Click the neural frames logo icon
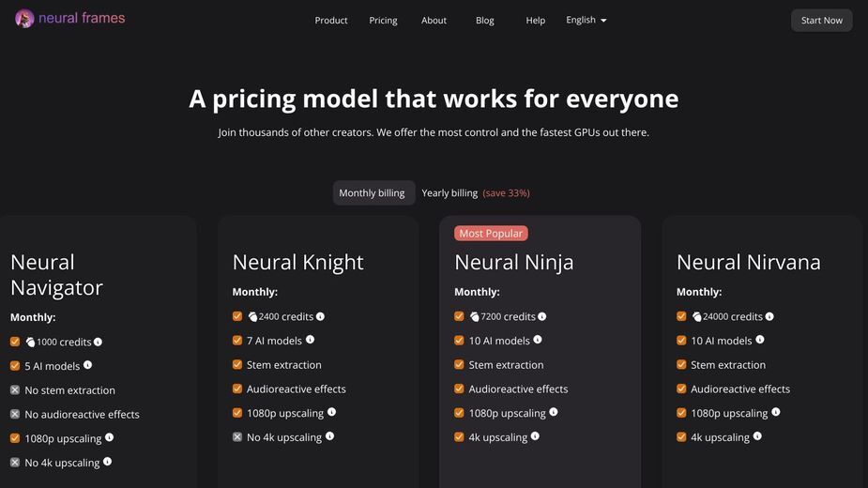868x488 pixels. tap(24, 19)
